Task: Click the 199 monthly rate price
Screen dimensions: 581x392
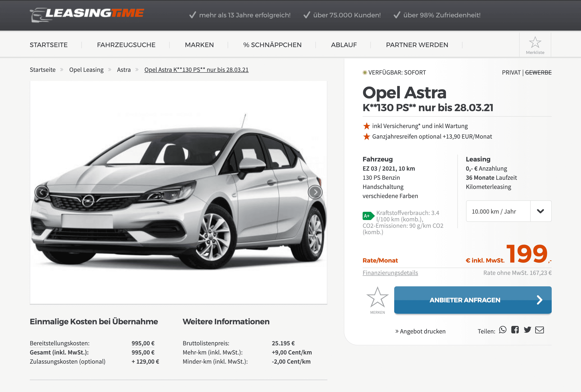Action: (x=527, y=254)
